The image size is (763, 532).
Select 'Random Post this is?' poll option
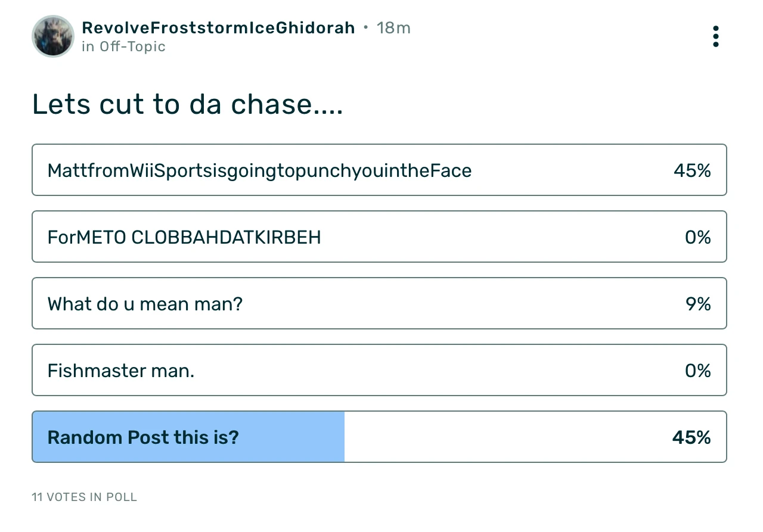[x=143, y=438]
